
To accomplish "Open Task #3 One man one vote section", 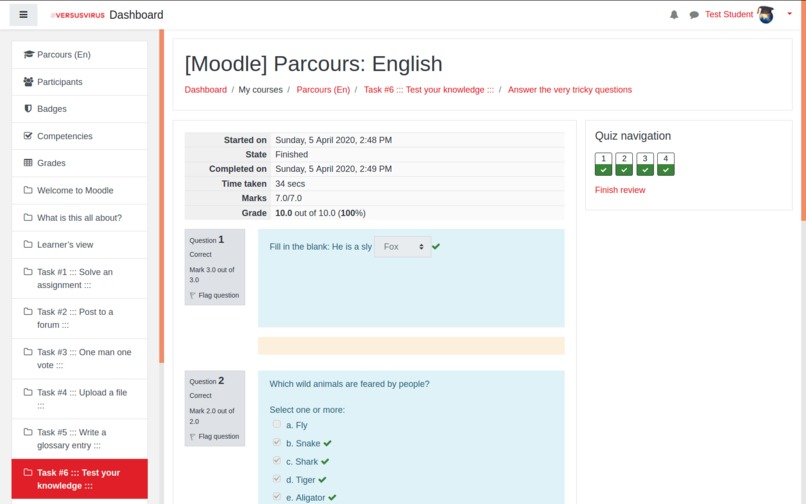I will [80, 358].
